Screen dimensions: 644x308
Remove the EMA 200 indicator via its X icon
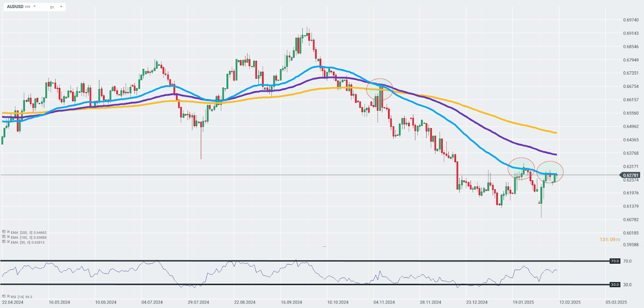coord(8,232)
